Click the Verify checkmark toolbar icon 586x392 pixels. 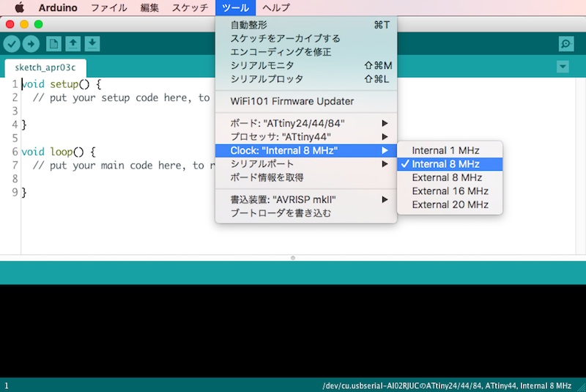point(12,44)
